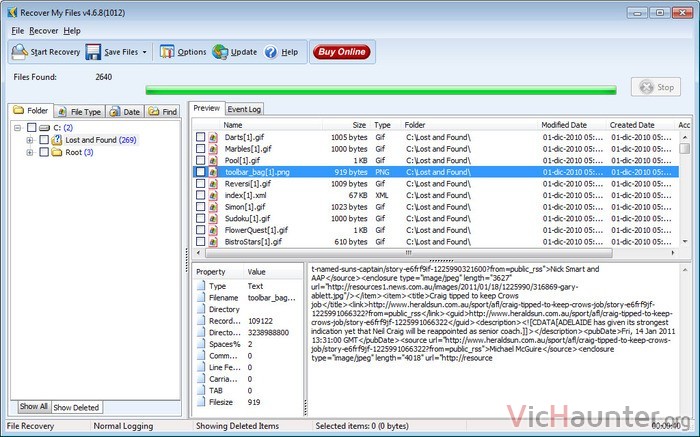Click file icon for FlowerQuest[1].gif
The height and width of the screenshot is (437, 700).
coord(213,230)
